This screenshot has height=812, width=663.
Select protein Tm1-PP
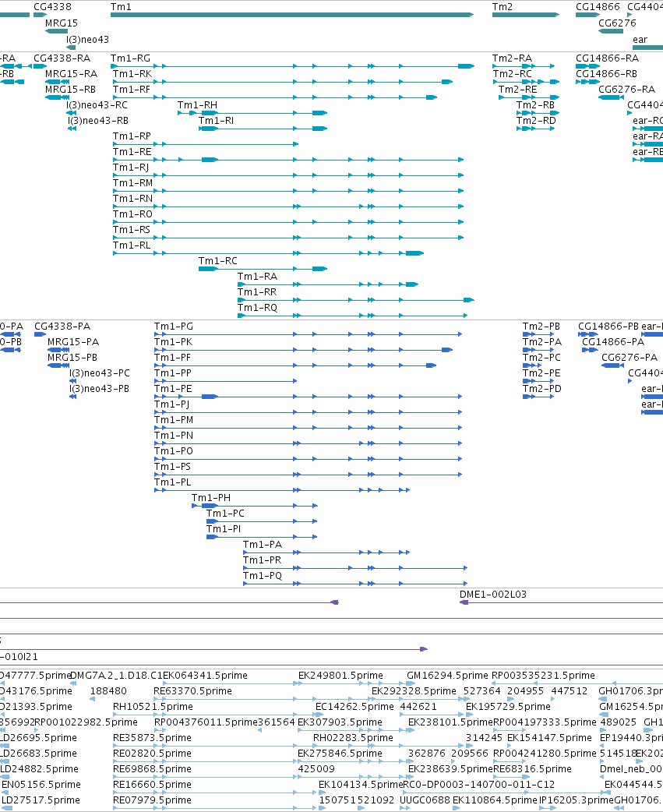[226, 381]
